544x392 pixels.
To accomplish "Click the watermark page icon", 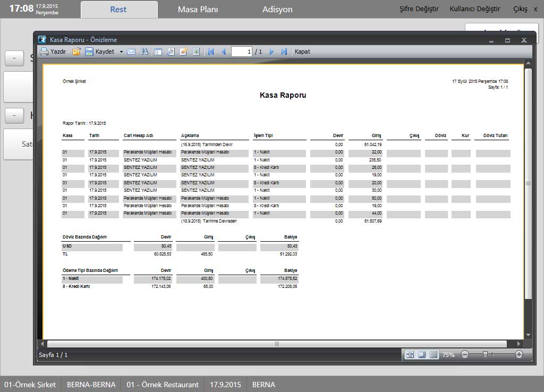I will [197, 52].
